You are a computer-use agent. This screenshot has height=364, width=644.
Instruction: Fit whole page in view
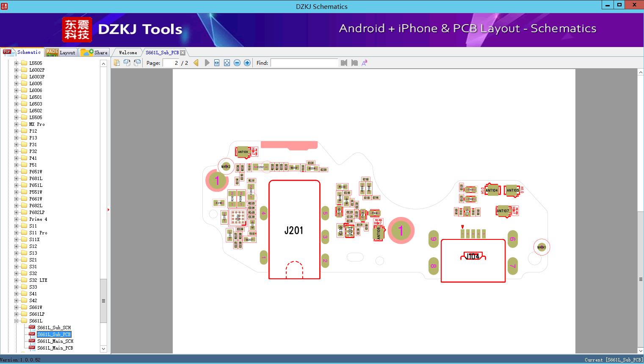[x=227, y=63]
